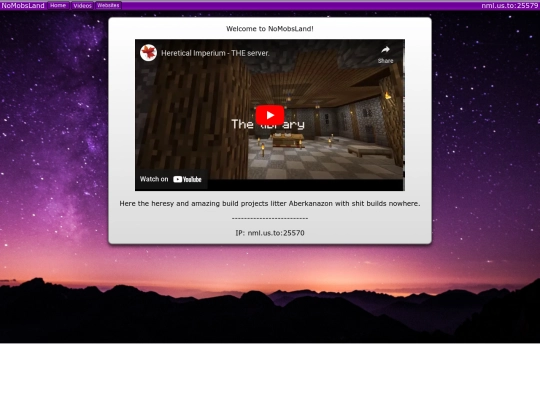This screenshot has width=540, height=405.
Task: Play the embedded YouTube video
Action: point(270,115)
